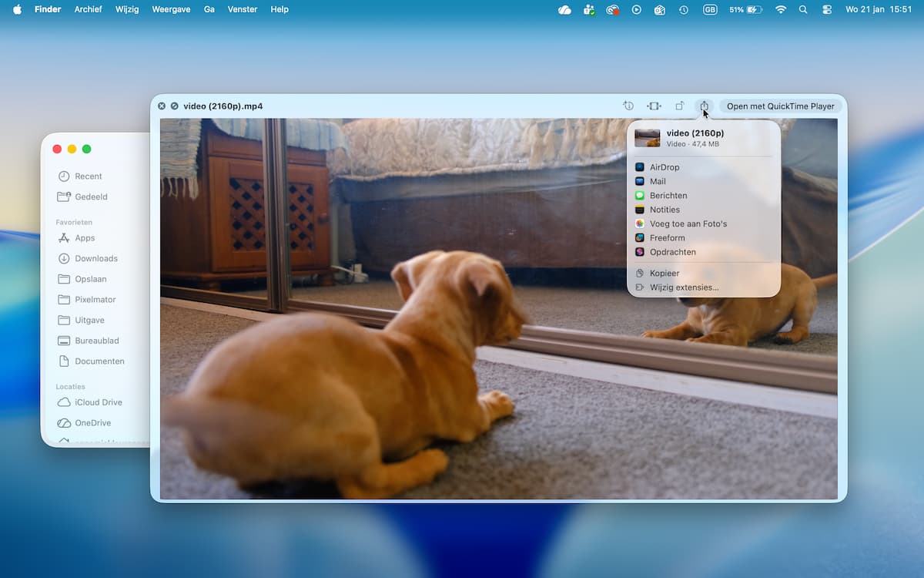This screenshot has width=924, height=578.
Task: Click the rotate icon in preview toolbar
Action: click(679, 106)
